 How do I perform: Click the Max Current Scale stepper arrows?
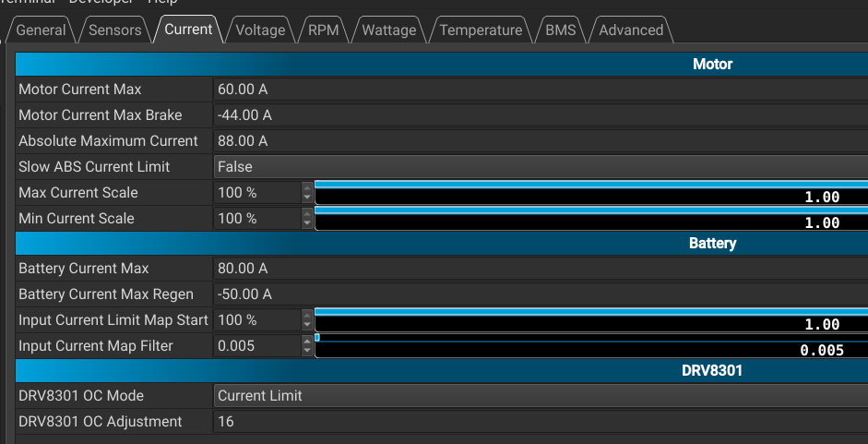click(307, 193)
